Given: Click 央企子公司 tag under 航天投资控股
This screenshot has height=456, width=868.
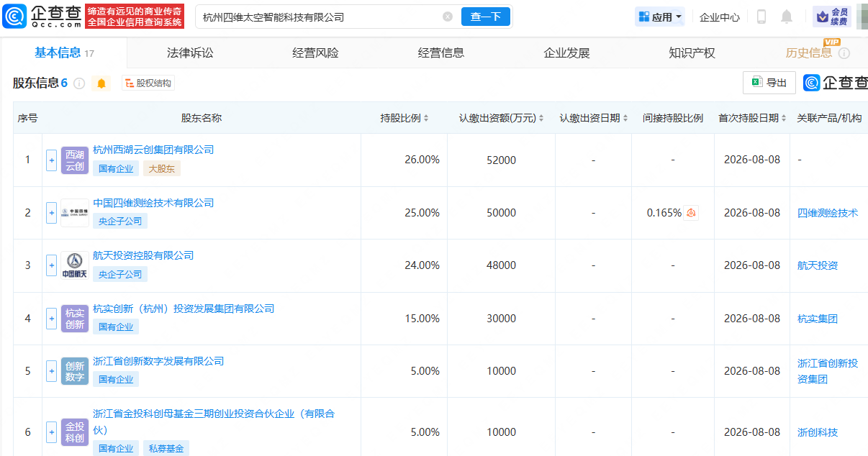Looking at the screenshot, I should [x=120, y=274].
